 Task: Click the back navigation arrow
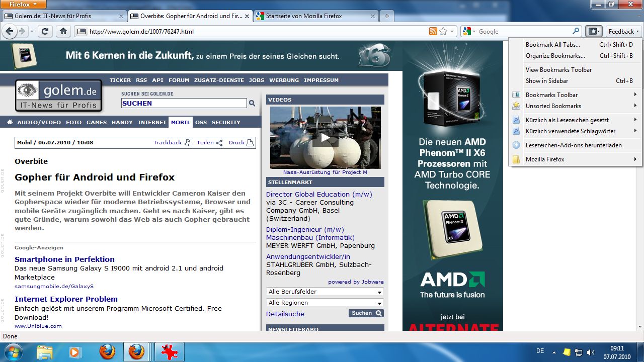pyautogui.click(x=10, y=31)
